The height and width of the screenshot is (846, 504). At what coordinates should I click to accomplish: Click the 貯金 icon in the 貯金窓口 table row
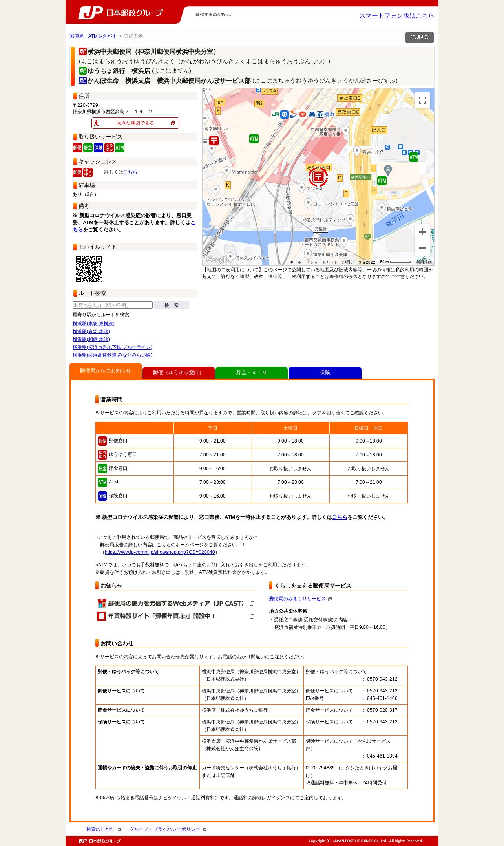click(102, 469)
